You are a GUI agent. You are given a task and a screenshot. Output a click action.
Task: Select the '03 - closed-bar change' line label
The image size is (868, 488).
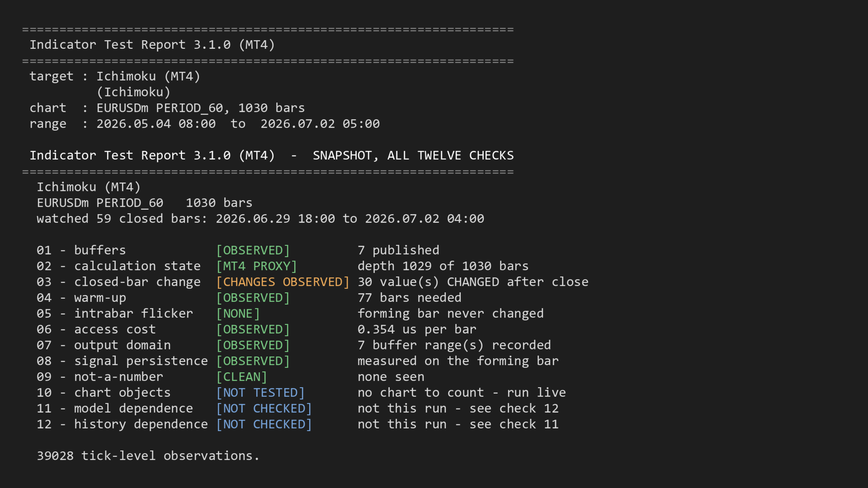point(118,282)
